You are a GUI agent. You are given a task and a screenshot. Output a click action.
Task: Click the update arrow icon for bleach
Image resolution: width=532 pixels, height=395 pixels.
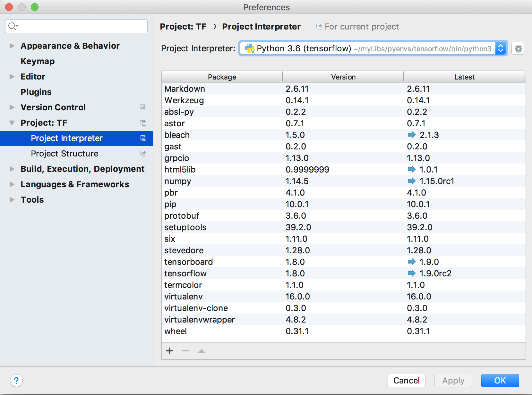412,135
